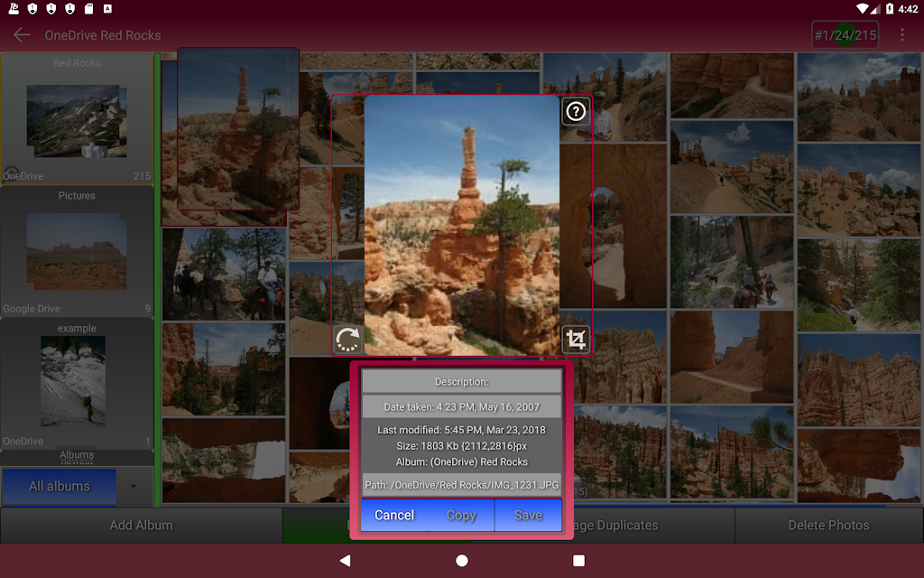
Task: Tap the #1/24/215 photo counter
Action: coord(845,35)
